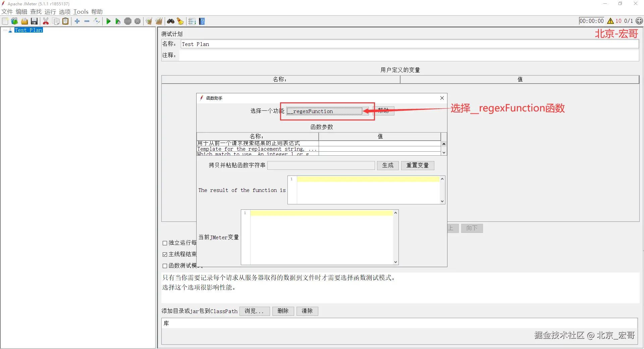This screenshot has height=349, width=644.
Task: Click the 拷贝并粘贴函数字符串 text field
Action: 321,165
